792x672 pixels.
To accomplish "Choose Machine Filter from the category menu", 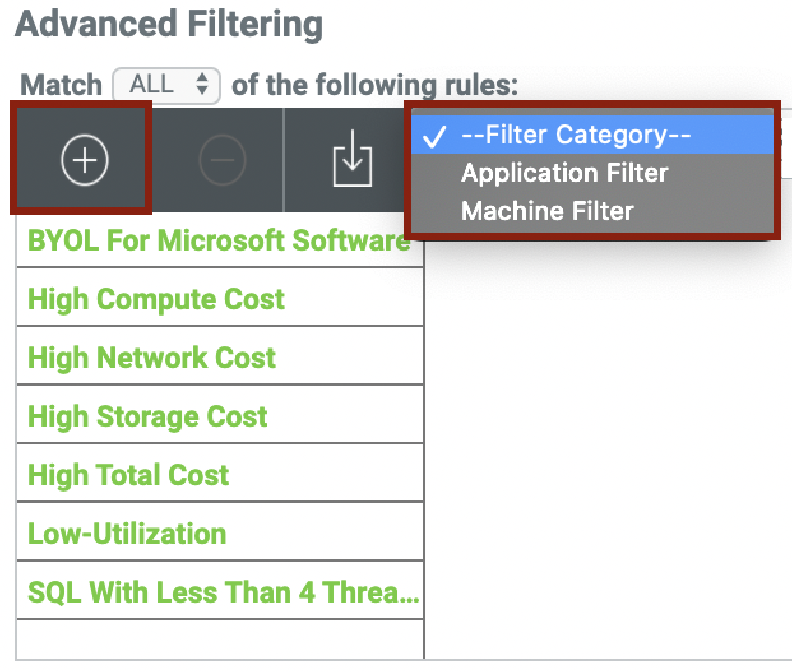I will tap(547, 211).
